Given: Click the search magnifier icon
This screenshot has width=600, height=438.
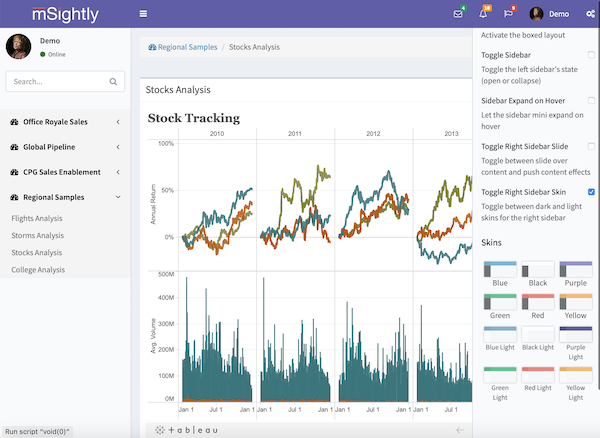Looking at the screenshot, I should pyautogui.click(x=113, y=81).
